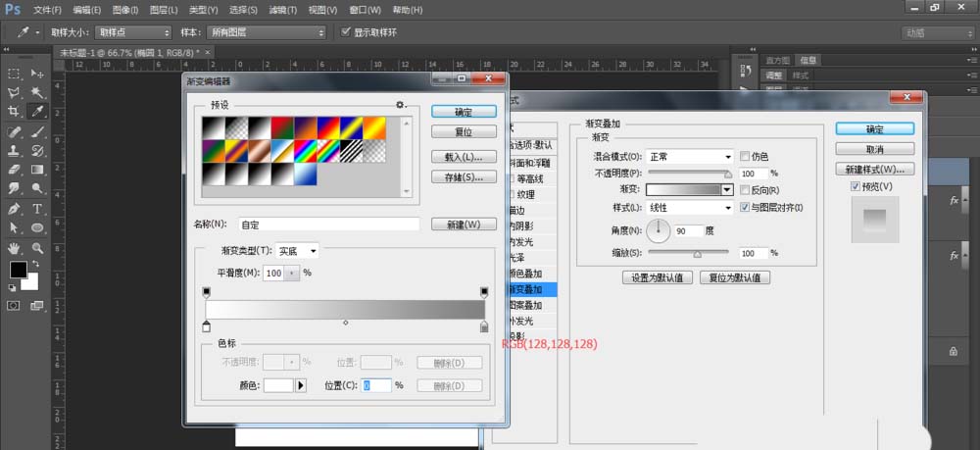
Task: Change the screen mode icon
Action: (37, 306)
